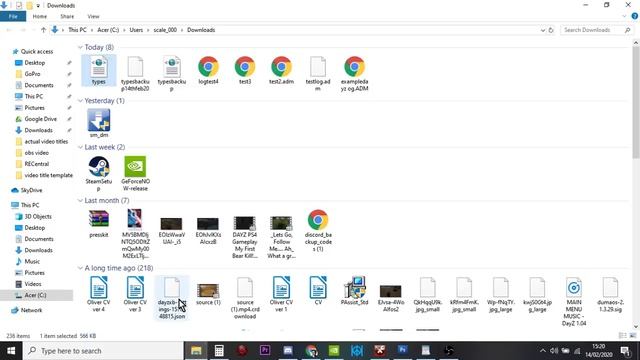Open the View ribbon tab
Screen dimensions: 640x360
pyautogui.click(x=93, y=16)
